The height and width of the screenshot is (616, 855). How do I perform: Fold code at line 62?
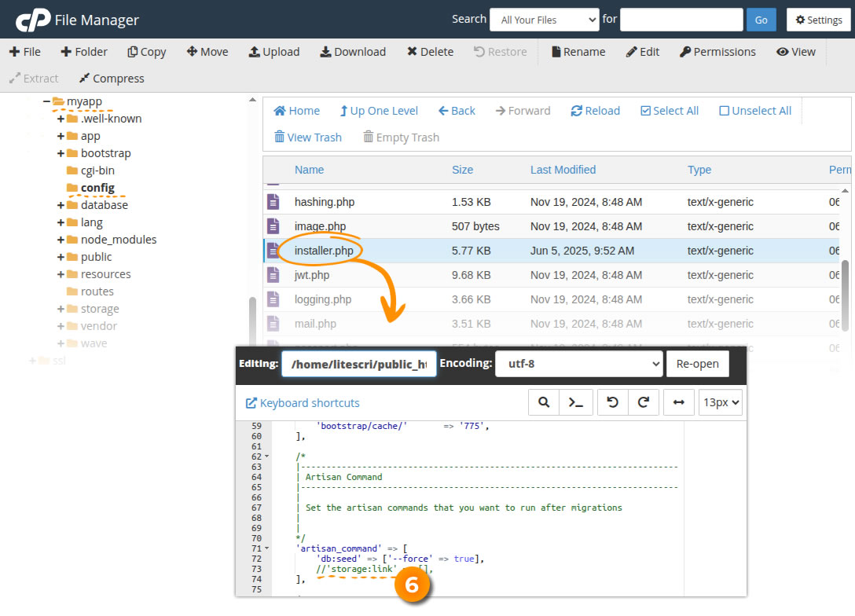(x=266, y=456)
